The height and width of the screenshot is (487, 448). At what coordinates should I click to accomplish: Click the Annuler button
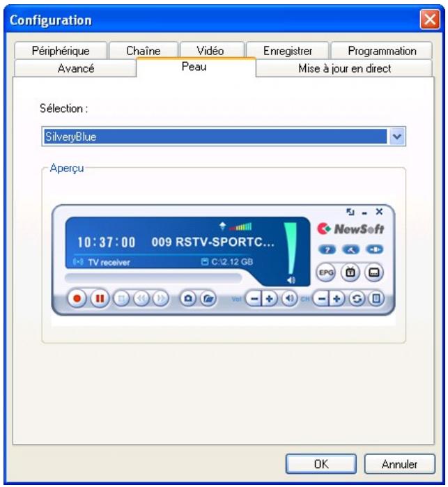click(399, 464)
